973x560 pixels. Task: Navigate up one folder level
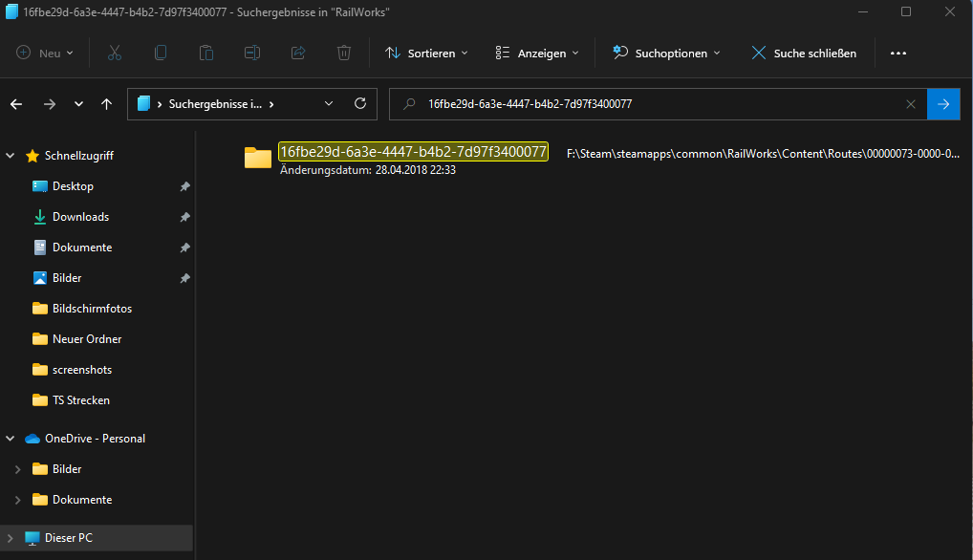coord(106,104)
